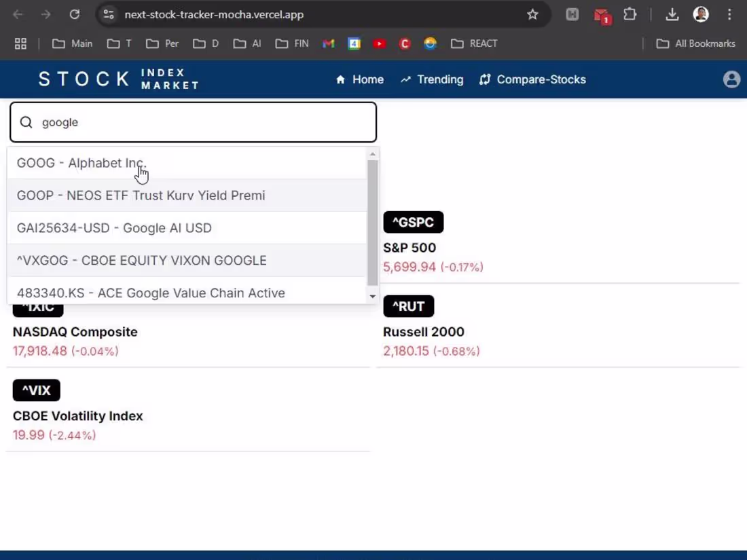This screenshot has height=560, width=747.
Task: Open the Google Calendar bookmark icon
Action: [354, 44]
